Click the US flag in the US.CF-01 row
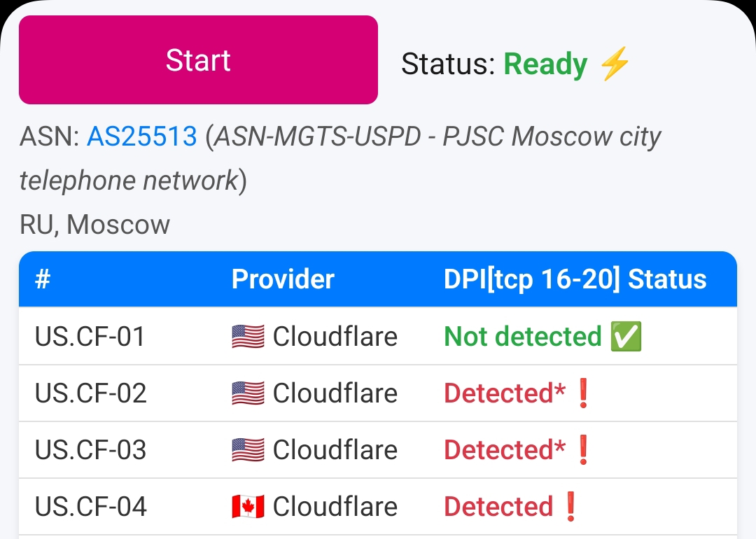The width and height of the screenshot is (756, 539). (x=248, y=337)
